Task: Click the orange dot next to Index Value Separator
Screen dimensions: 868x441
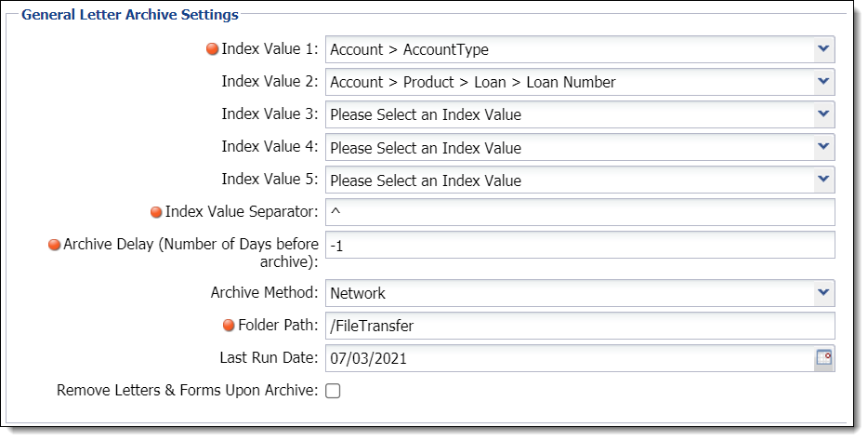Action: [x=156, y=212]
